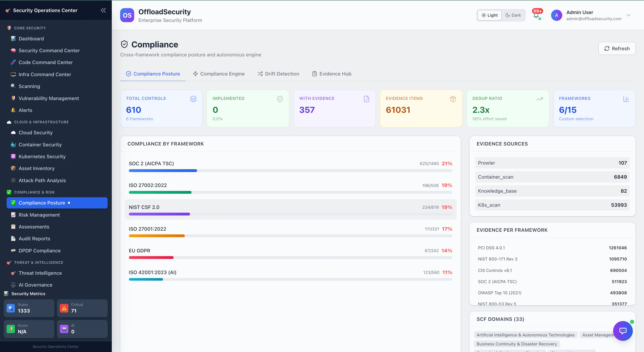Click the Score metric shield icon
This screenshot has height=352, width=644.
click(x=11, y=329)
